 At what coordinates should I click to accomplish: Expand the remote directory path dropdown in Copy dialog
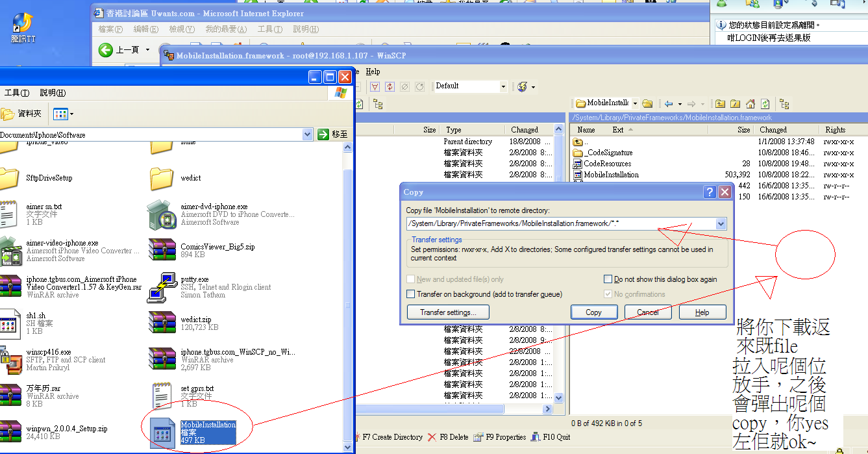(x=720, y=224)
